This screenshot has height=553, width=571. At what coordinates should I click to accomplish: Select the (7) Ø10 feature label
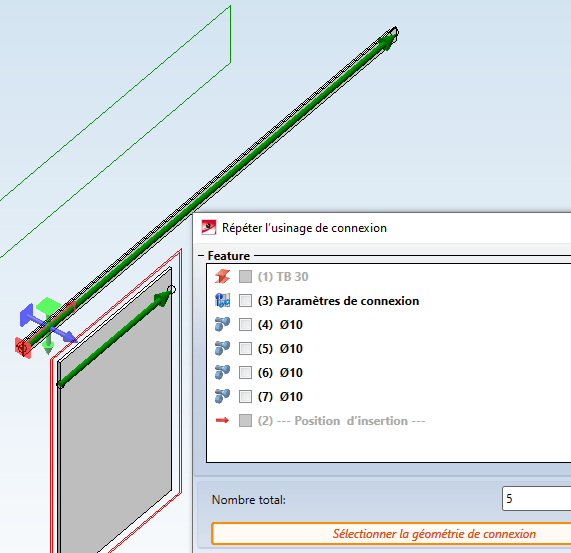(x=280, y=396)
